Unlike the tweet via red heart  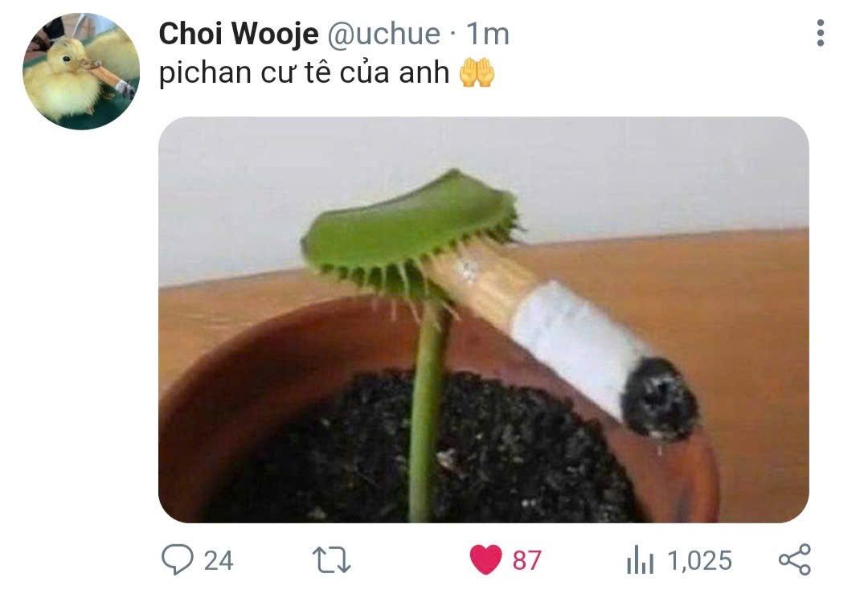(485, 559)
